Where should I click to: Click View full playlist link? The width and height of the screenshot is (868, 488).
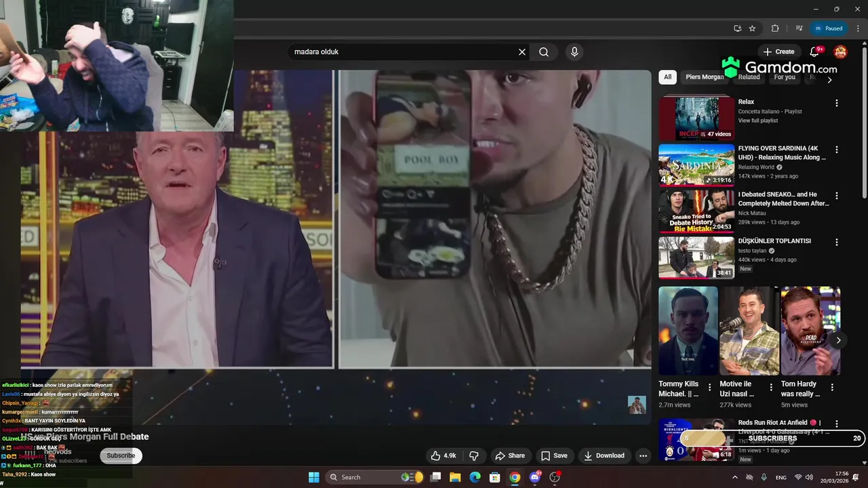point(758,121)
